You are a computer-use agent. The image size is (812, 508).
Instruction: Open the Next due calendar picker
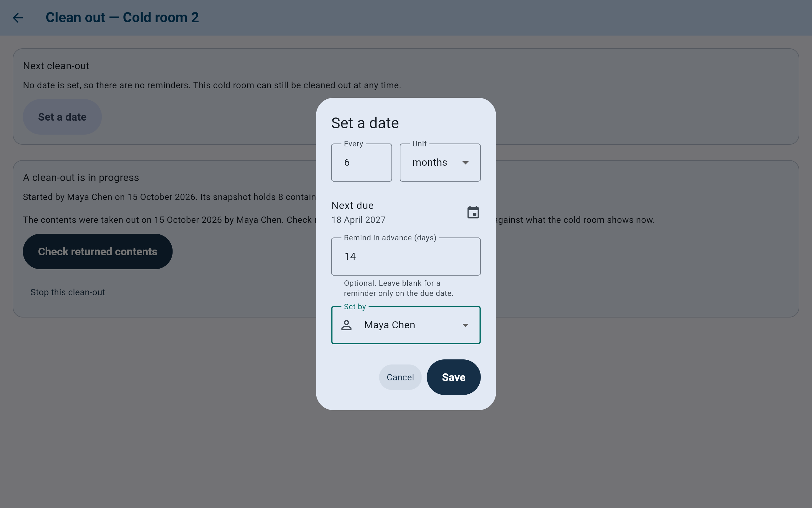click(473, 212)
